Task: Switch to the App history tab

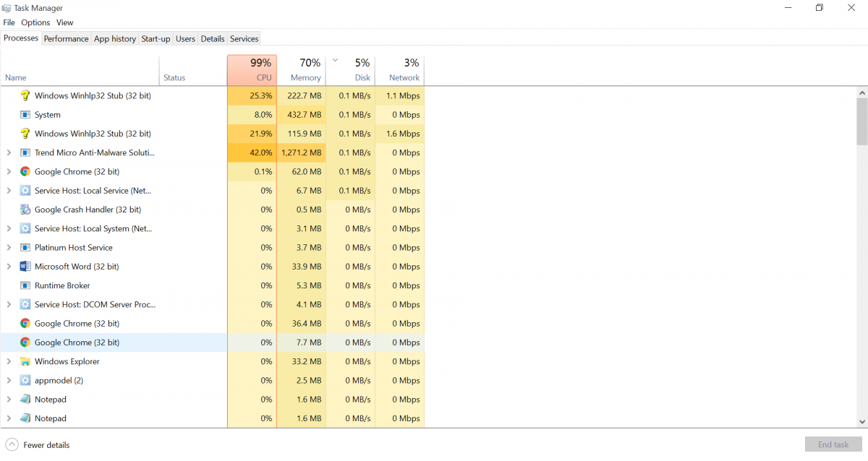Action: 115,39
